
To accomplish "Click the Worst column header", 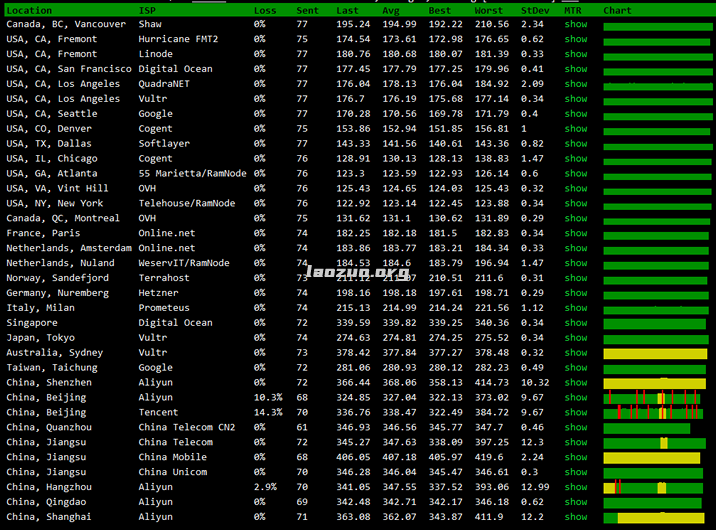I will click(491, 10).
